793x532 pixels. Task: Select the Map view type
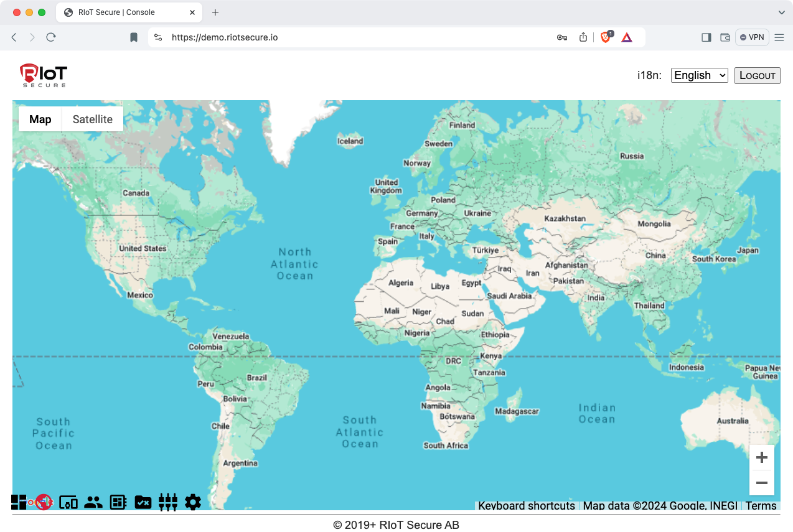coord(40,119)
